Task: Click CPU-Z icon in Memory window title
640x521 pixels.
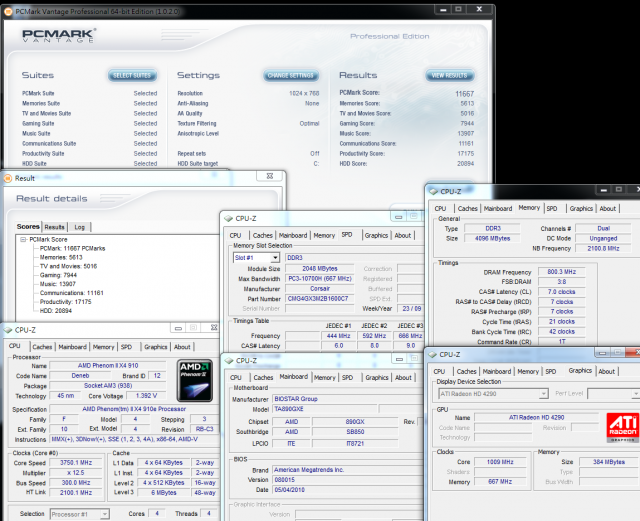Action: (x=433, y=191)
